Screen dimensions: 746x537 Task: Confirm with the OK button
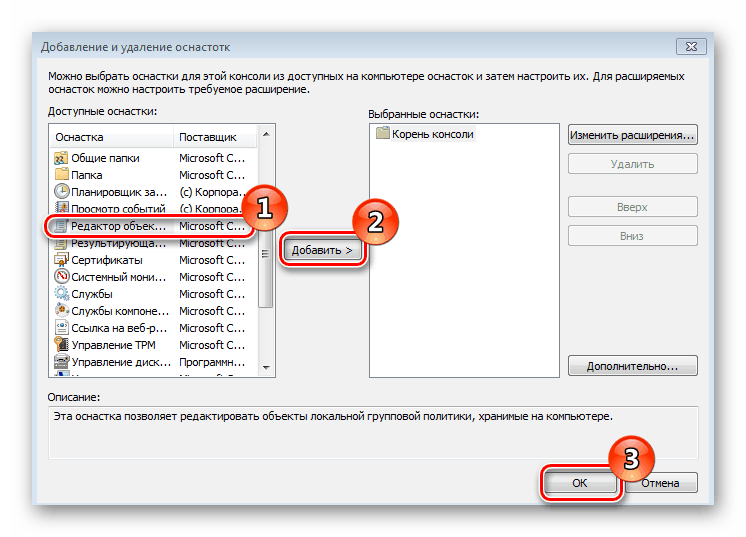pos(579,483)
